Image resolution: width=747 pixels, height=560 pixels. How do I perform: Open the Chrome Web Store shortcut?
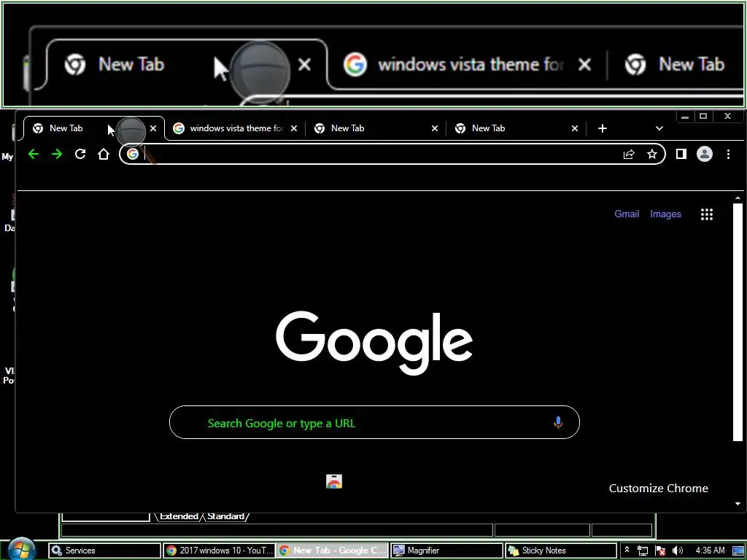tap(334, 481)
